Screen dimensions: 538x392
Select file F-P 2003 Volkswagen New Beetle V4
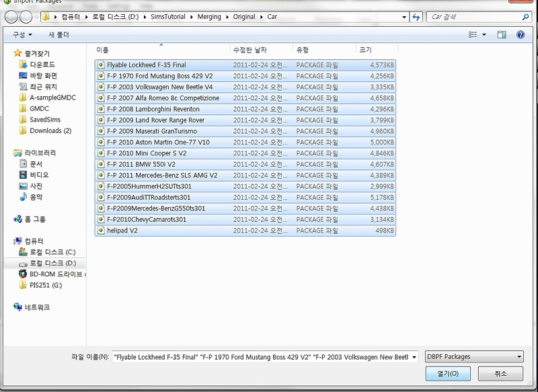coord(245,87)
